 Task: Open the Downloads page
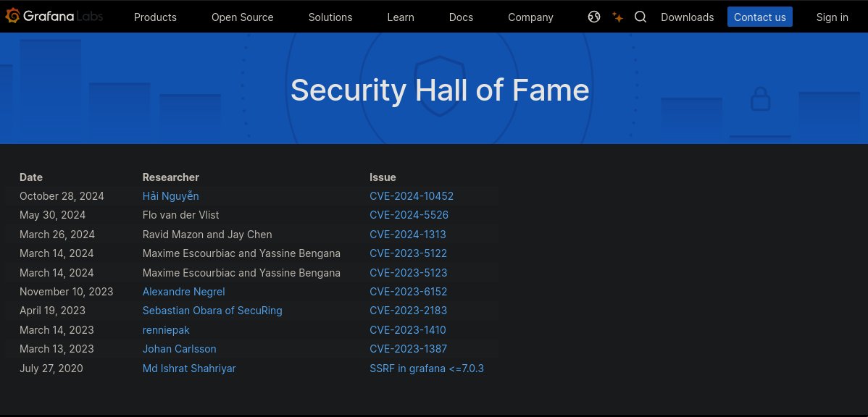click(687, 17)
